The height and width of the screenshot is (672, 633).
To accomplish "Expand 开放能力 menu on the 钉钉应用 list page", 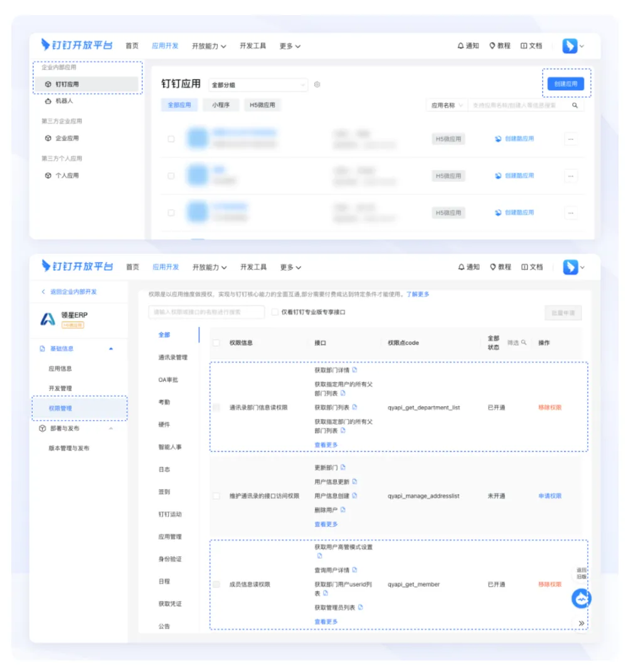I will tap(209, 46).
